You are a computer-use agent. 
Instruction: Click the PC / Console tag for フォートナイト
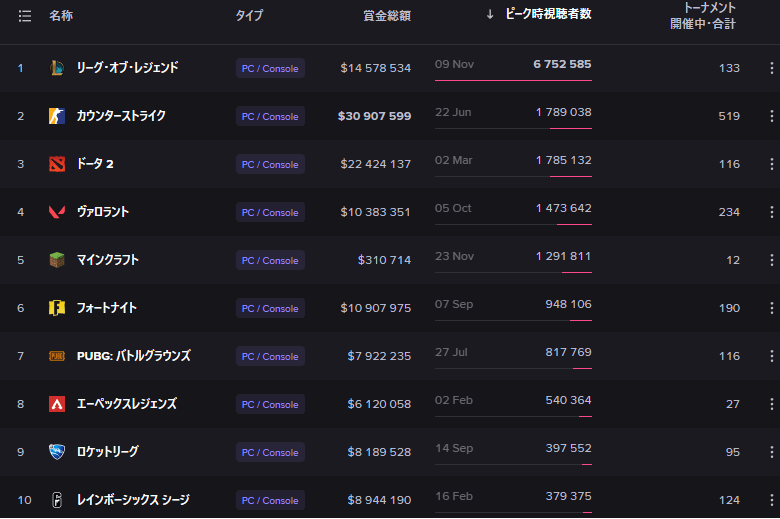(270, 308)
